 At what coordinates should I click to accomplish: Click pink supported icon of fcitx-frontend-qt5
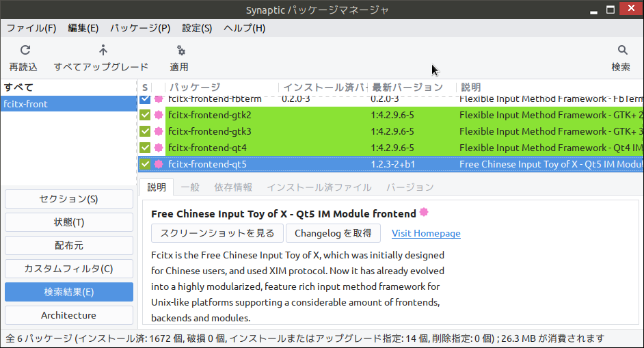point(159,164)
